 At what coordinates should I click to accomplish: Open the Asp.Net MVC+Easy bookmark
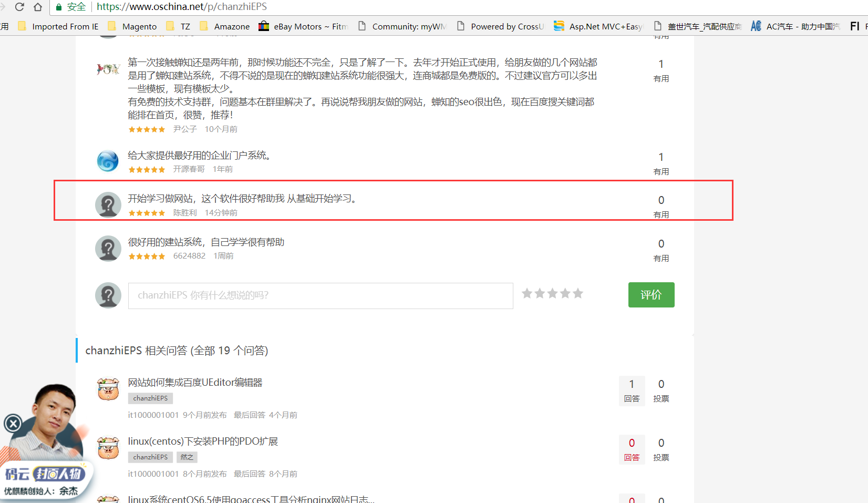pos(598,26)
